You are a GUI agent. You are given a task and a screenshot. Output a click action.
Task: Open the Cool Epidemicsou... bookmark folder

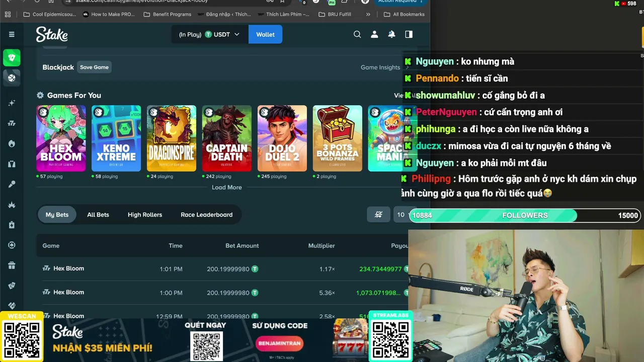pos(50,14)
